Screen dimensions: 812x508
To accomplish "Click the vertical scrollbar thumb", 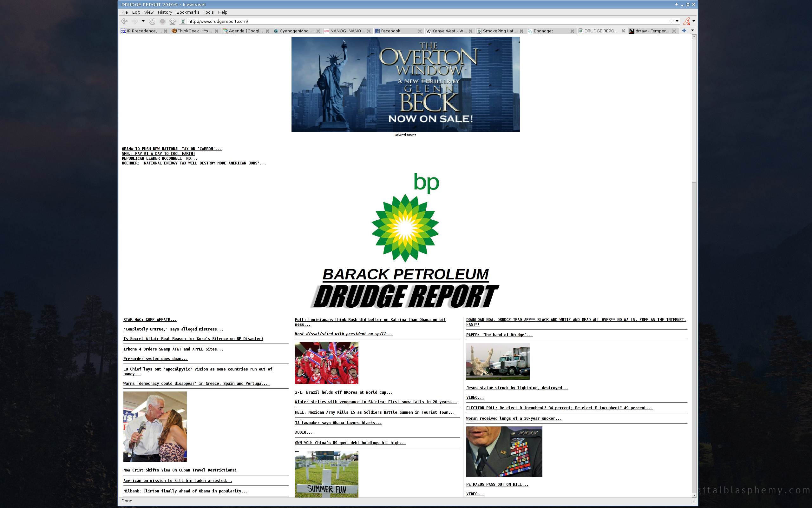I will 694,110.
